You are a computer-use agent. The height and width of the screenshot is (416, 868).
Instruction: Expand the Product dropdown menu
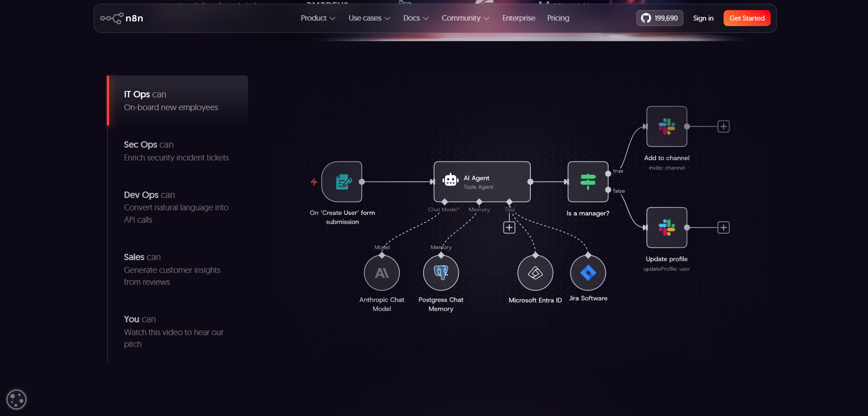click(318, 18)
